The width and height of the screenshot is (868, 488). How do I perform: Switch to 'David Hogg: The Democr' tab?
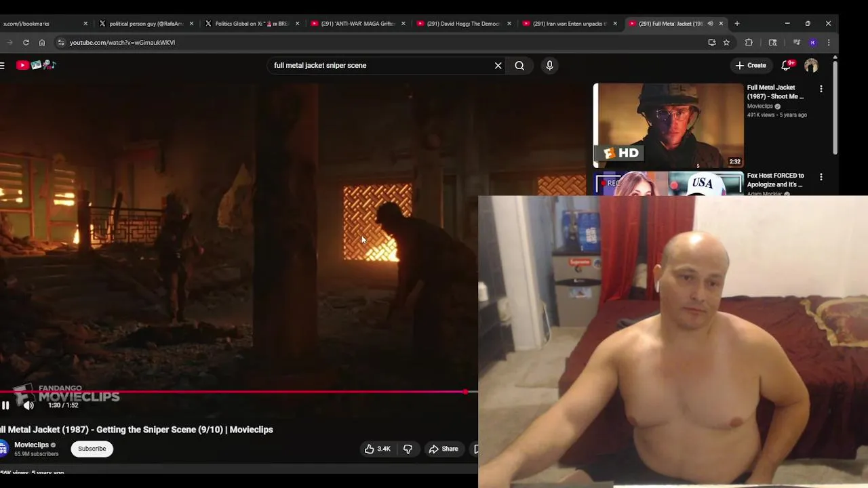coord(463,24)
